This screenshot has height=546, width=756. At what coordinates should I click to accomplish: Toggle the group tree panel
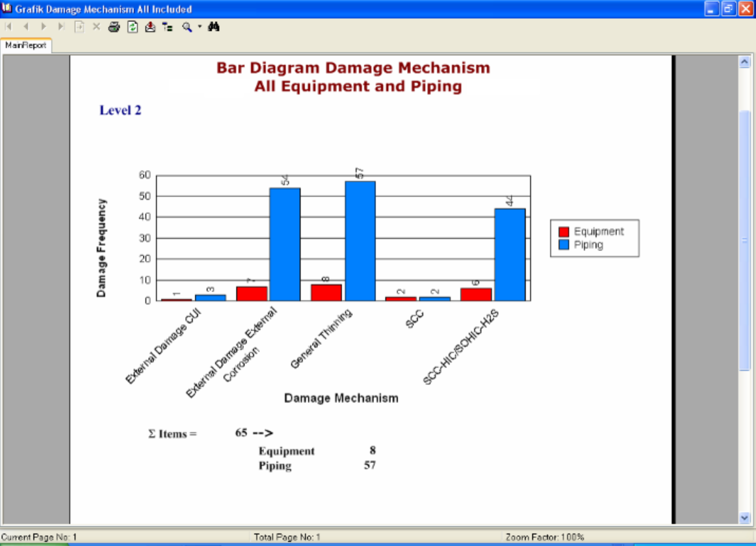[167, 27]
